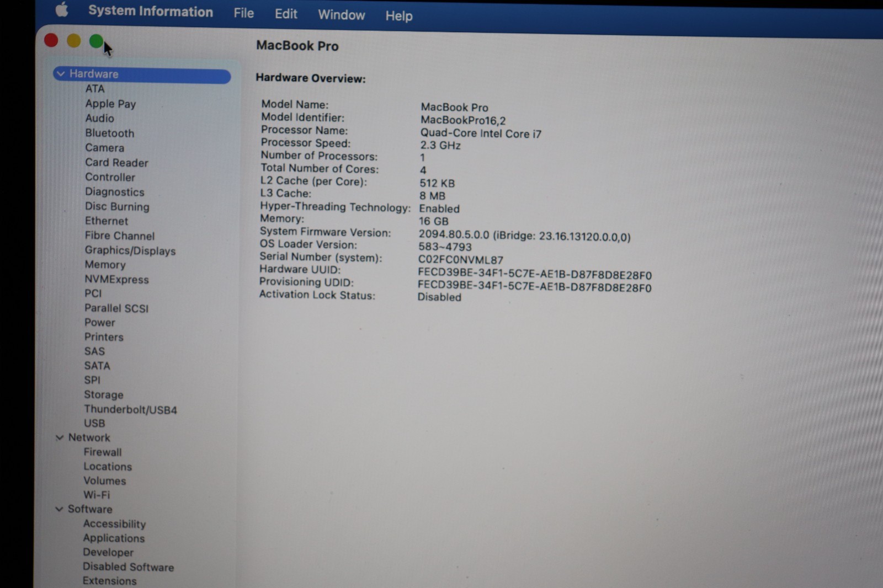Viewport: 883px width, 588px height.
Task: Select Card Reader in the sidebar
Action: [x=116, y=163]
